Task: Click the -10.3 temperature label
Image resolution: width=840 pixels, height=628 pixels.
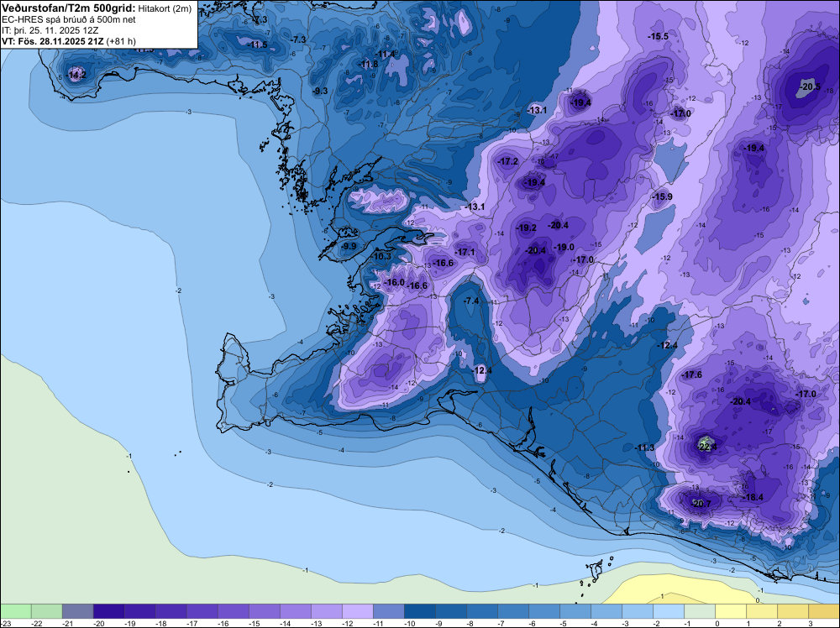Action: tap(381, 256)
